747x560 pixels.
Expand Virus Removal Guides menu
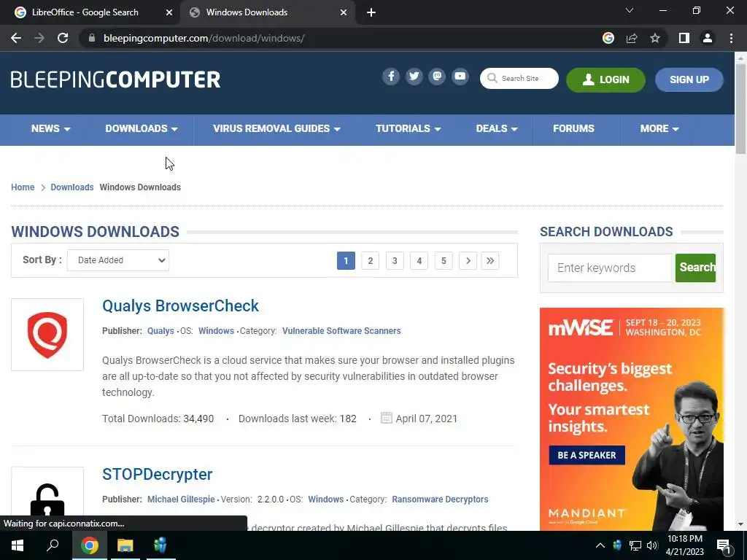(276, 128)
